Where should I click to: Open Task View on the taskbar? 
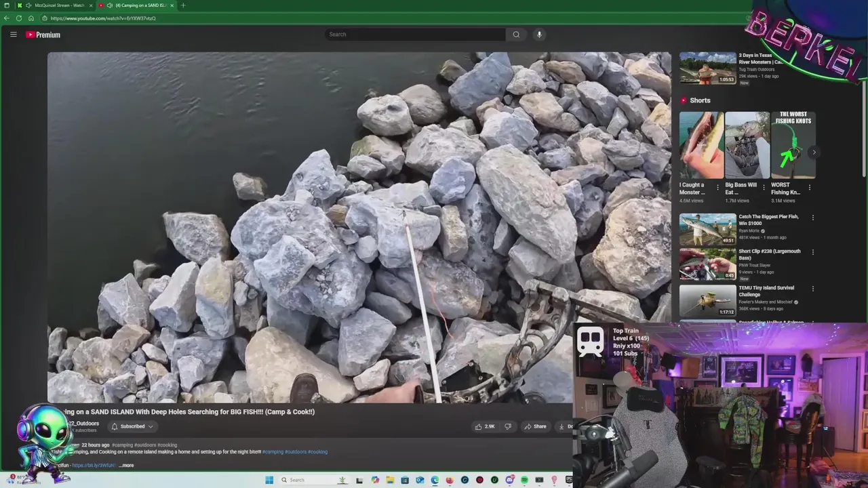tap(359, 480)
